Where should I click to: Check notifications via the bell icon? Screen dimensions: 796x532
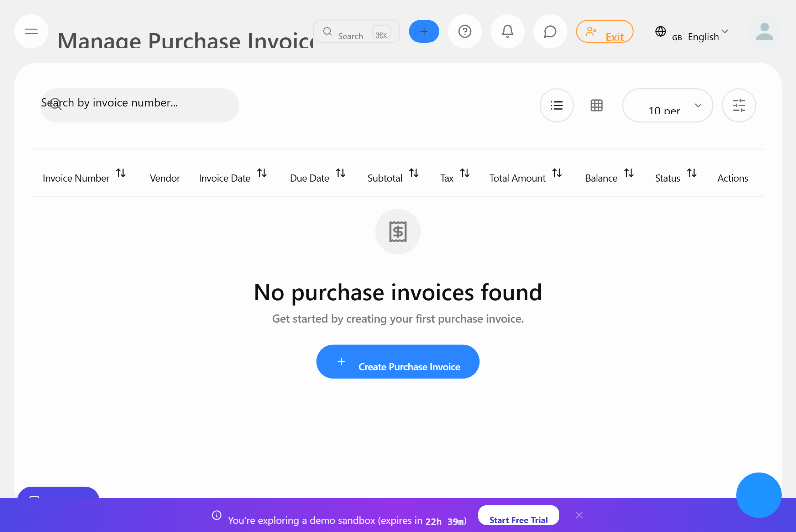click(508, 31)
